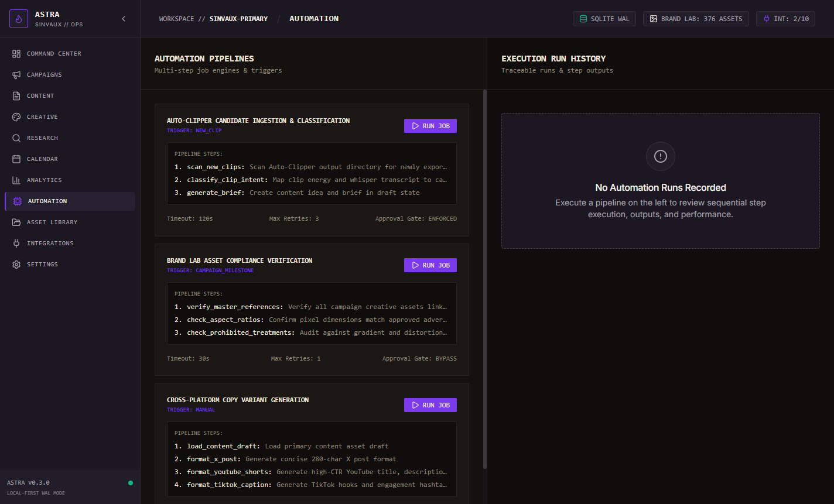Open the Content document icon
This screenshot has width=834, height=504.
tap(16, 96)
